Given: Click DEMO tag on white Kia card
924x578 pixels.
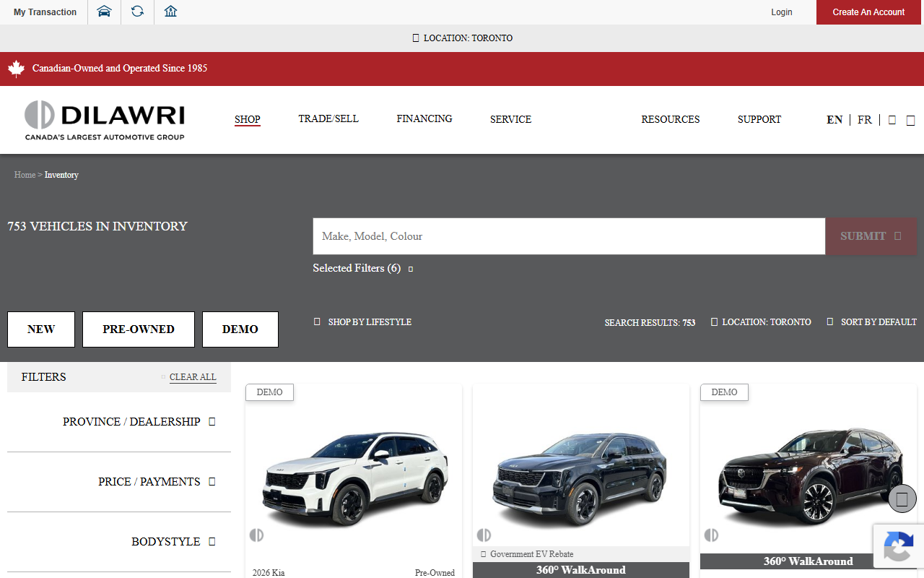Looking at the screenshot, I should point(269,392).
